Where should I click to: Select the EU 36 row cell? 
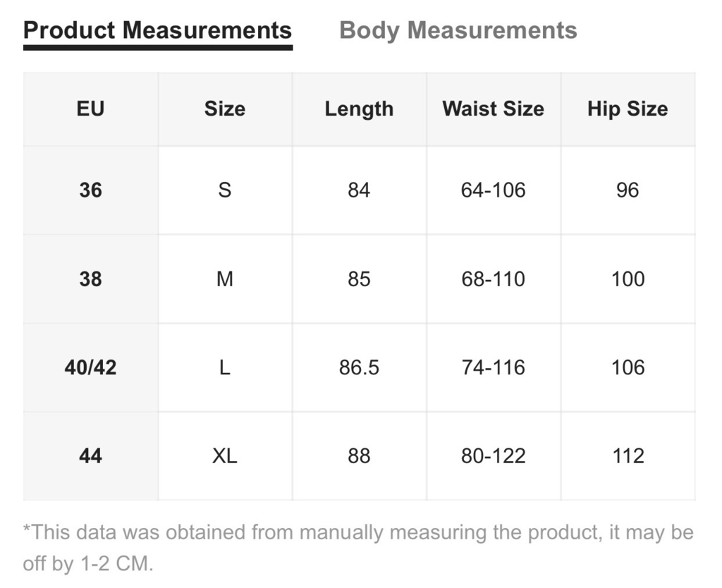[91, 190]
